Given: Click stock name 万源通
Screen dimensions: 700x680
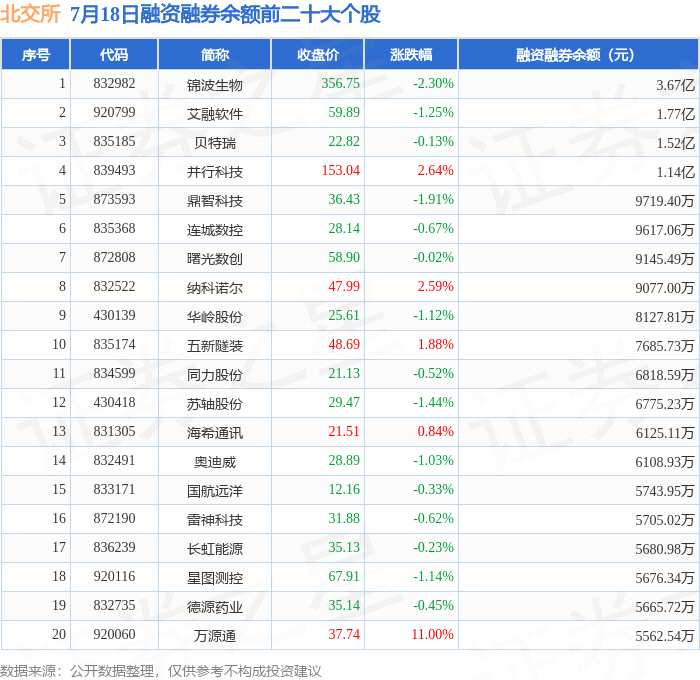Looking at the screenshot, I should 215,636.
